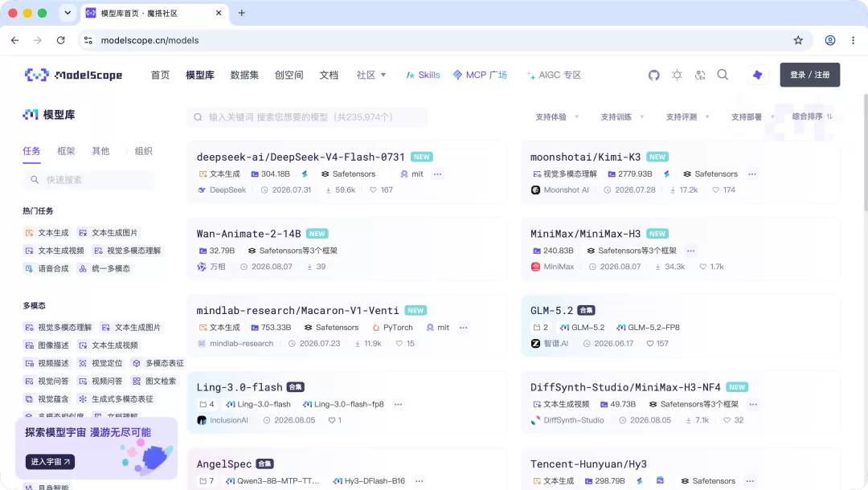Click the more dots on AngelSpec card
This screenshot has height=490, width=868.
click(x=419, y=481)
